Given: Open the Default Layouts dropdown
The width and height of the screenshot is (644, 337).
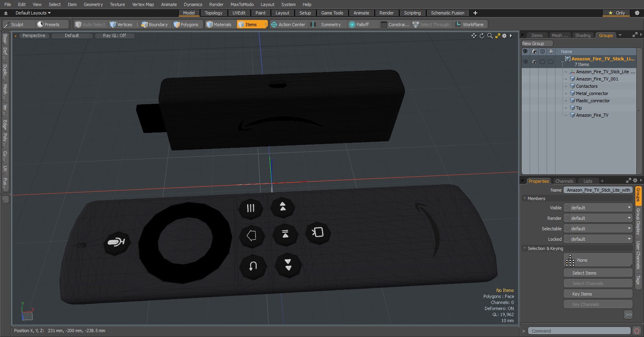Looking at the screenshot, I should 33,13.
